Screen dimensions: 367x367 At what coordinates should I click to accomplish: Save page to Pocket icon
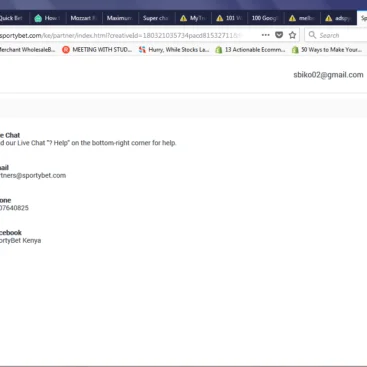(x=279, y=35)
